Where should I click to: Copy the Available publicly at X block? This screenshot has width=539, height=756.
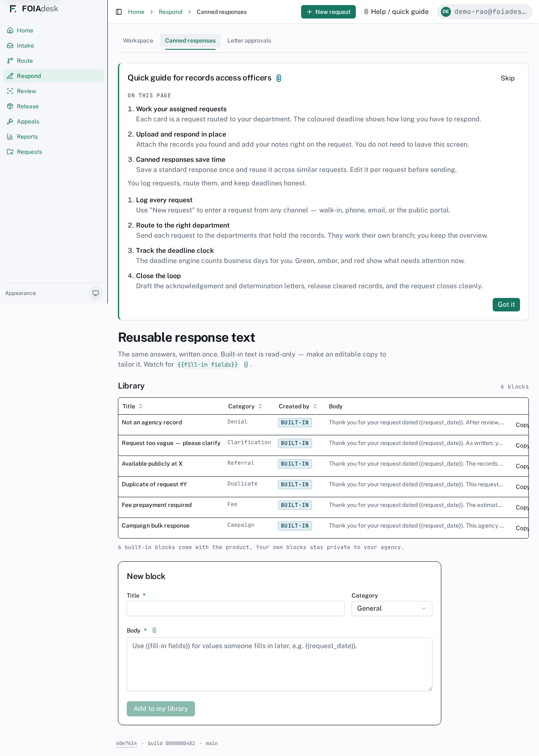[x=522, y=466]
